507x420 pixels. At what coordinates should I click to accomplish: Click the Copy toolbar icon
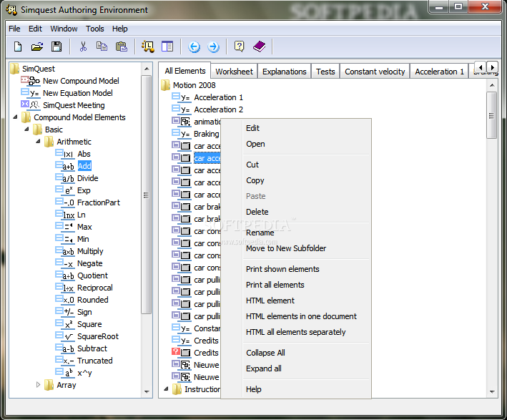coord(102,47)
